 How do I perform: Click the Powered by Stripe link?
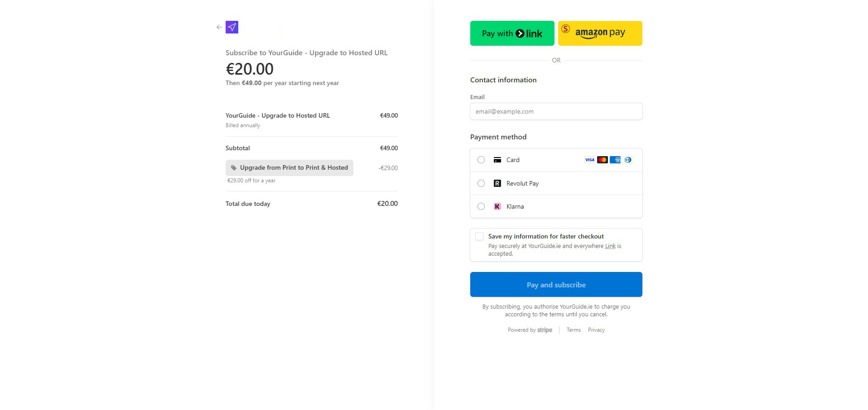530,330
